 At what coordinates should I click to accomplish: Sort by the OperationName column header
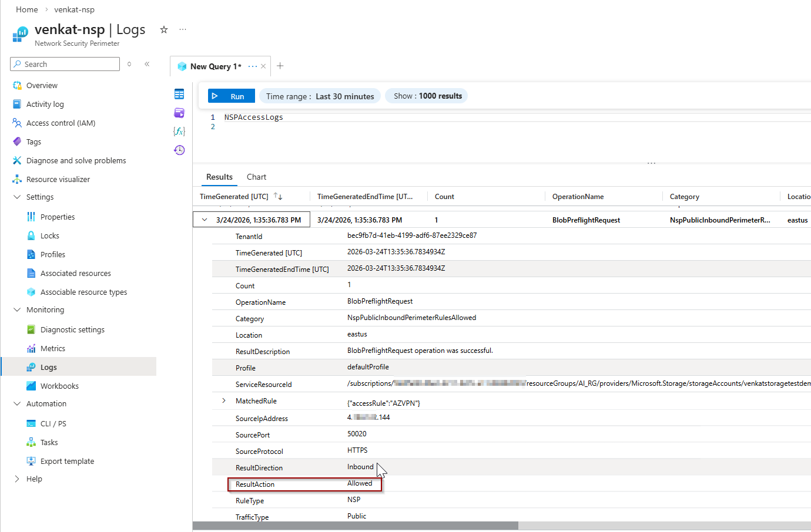tap(578, 197)
